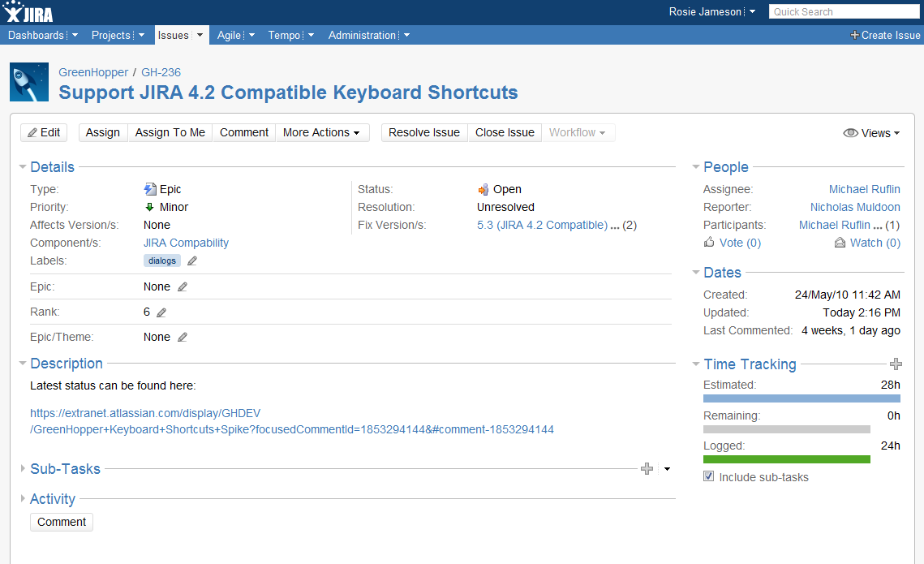Collapse the Dates section
The image size is (924, 564).
[x=696, y=273]
